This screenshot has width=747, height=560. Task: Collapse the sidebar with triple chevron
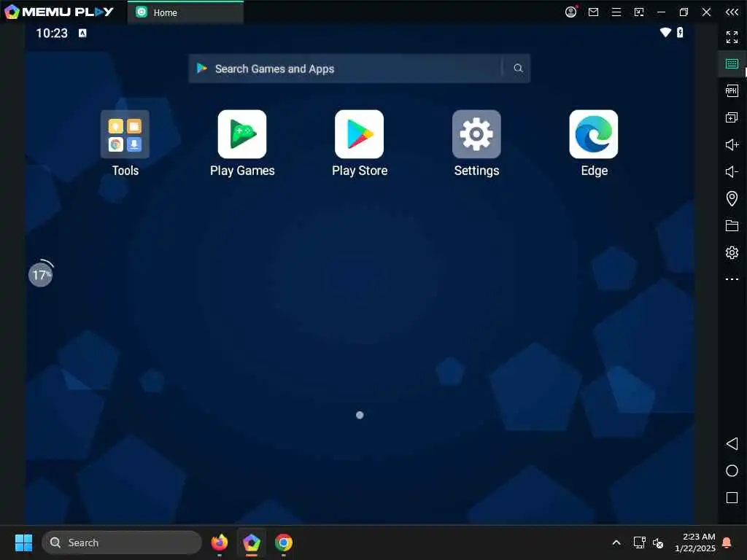732,12
